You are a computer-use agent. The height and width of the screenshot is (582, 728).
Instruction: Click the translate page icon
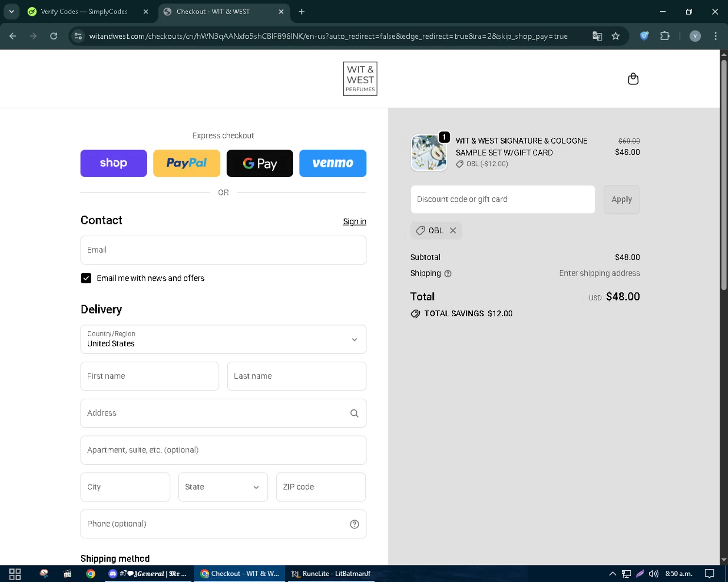(x=597, y=36)
